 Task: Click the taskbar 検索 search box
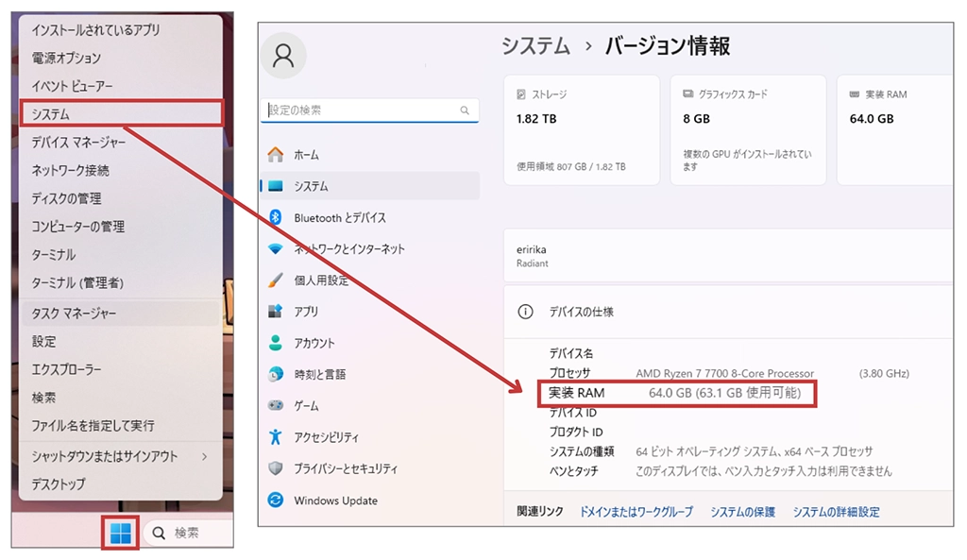[x=188, y=533]
